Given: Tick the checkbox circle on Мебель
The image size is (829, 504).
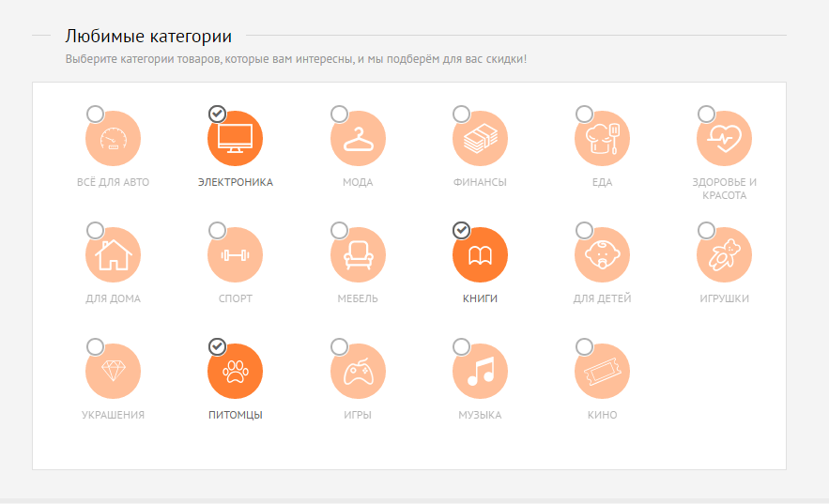Looking at the screenshot, I should pos(340,230).
